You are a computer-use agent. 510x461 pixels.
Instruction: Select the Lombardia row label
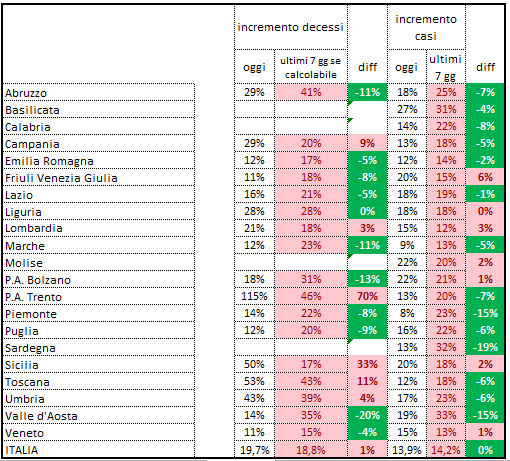(x=99, y=228)
